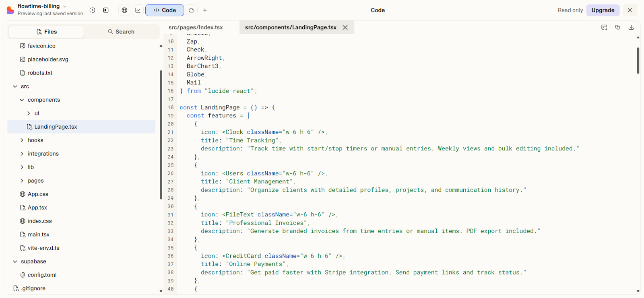Copy file contents with the copy icon
The image size is (644, 298).
click(x=617, y=27)
